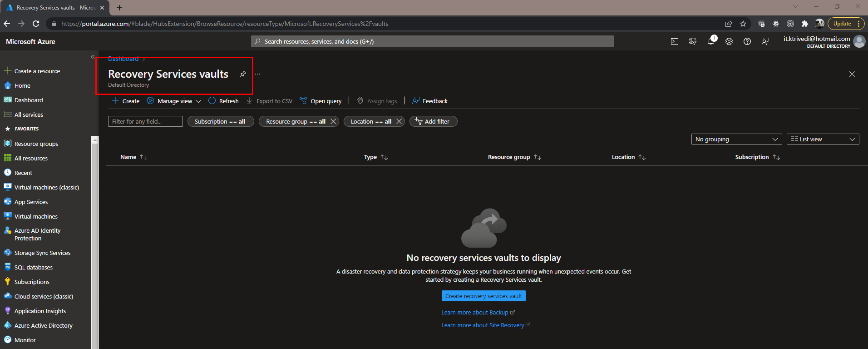Open Resource groups in sidebar
Image resolution: width=868 pixels, height=349 pixels.
(x=36, y=144)
